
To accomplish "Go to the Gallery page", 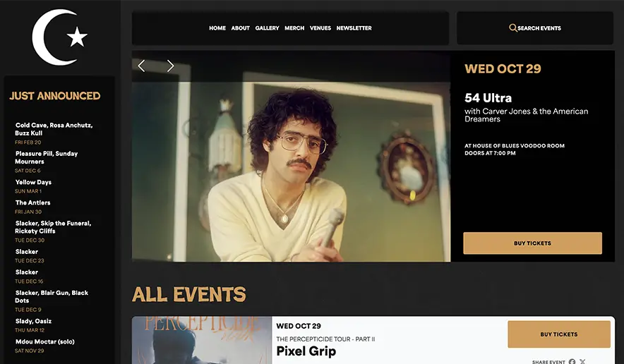I will point(267,28).
